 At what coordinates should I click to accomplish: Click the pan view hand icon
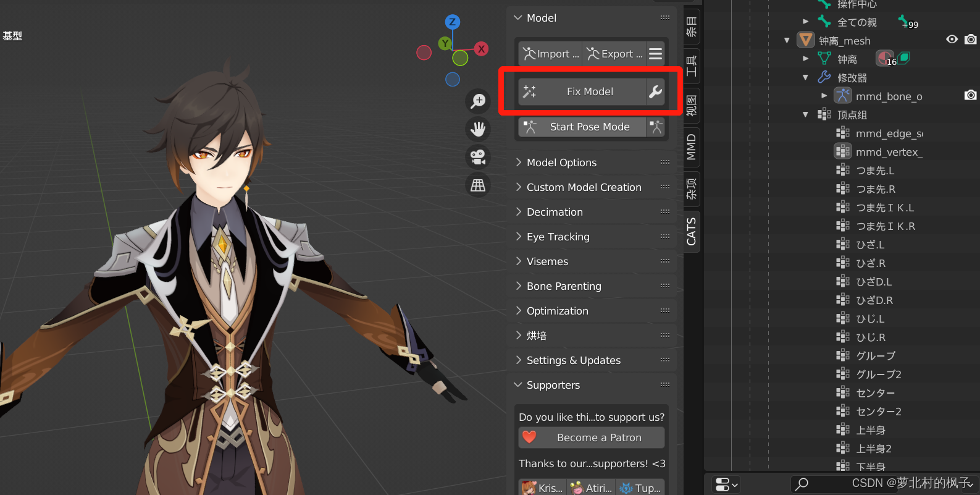pos(478,129)
